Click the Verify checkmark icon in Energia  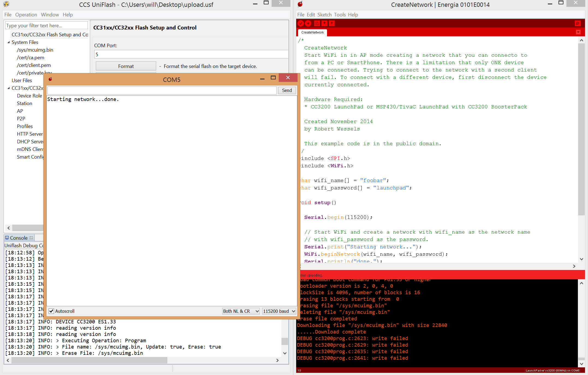tap(301, 23)
